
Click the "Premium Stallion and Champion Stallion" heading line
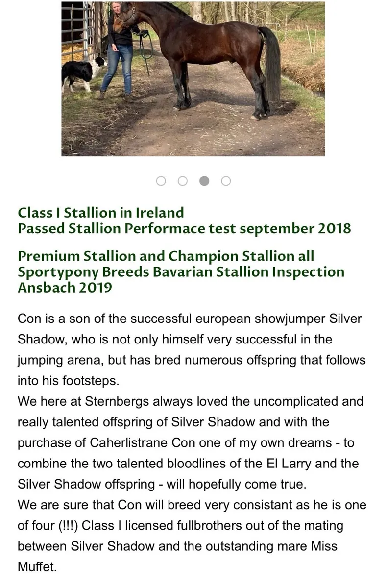pyautogui.click(x=166, y=256)
